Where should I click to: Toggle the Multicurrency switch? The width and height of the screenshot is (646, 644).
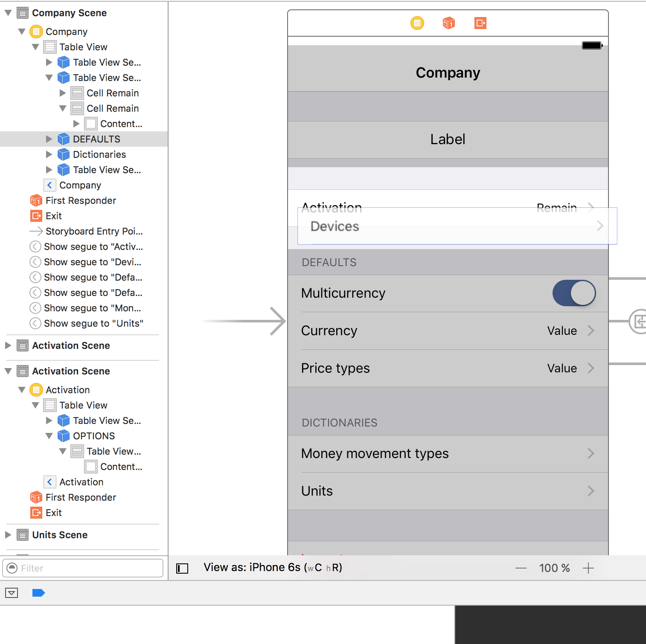pos(574,293)
